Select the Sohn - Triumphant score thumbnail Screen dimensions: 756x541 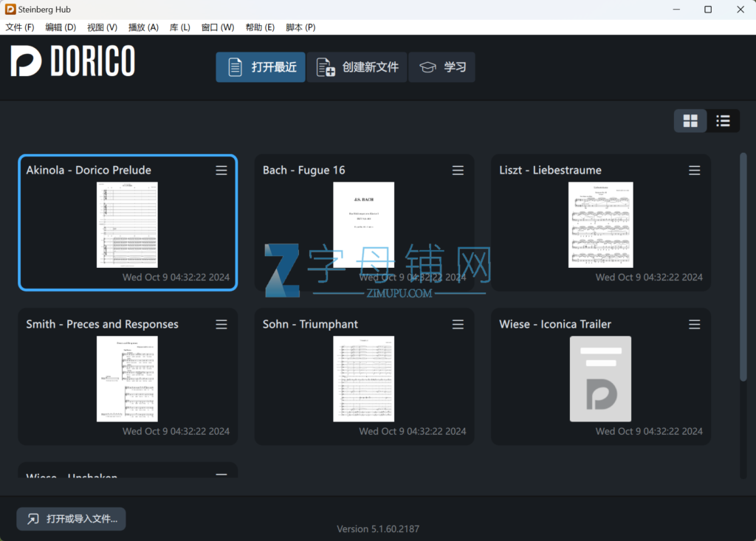click(363, 379)
